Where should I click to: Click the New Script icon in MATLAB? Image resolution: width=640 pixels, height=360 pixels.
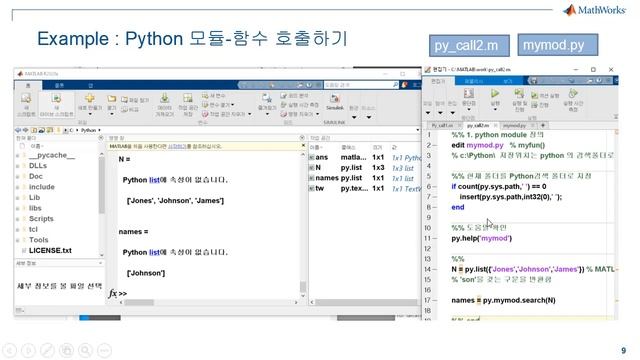pyautogui.click(x=26, y=98)
